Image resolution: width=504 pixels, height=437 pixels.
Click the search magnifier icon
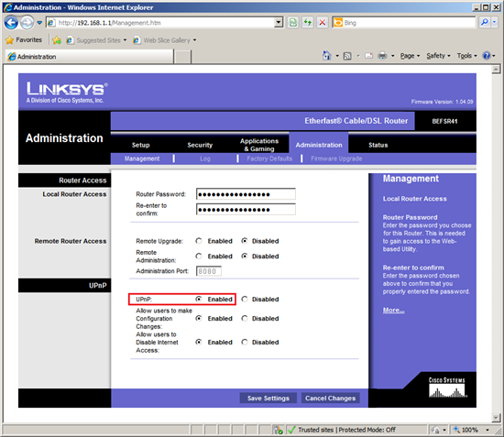click(x=484, y=23)
